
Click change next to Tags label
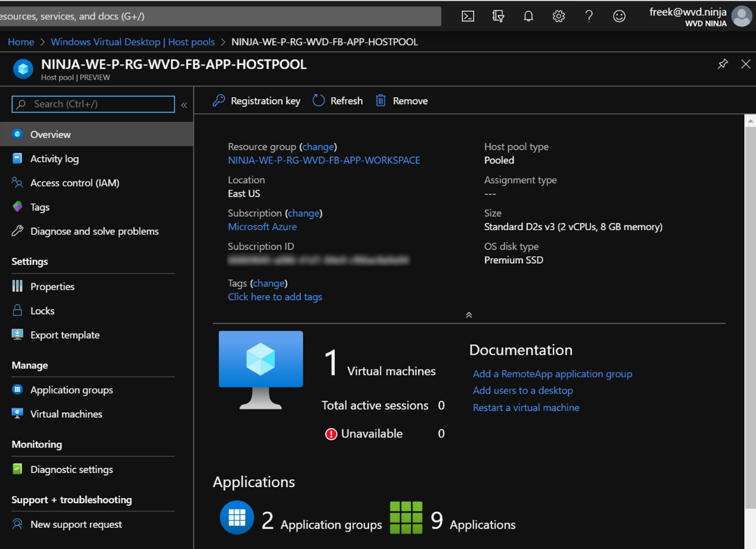pos(269,283)
